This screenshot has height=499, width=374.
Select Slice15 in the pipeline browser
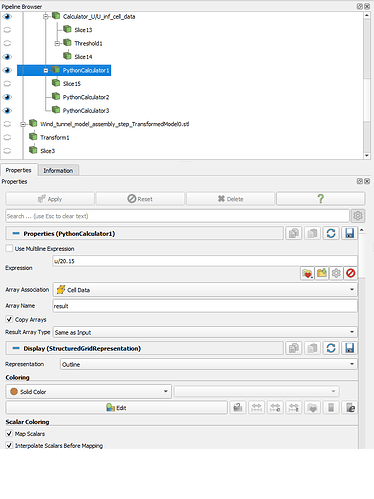(72, 84)
